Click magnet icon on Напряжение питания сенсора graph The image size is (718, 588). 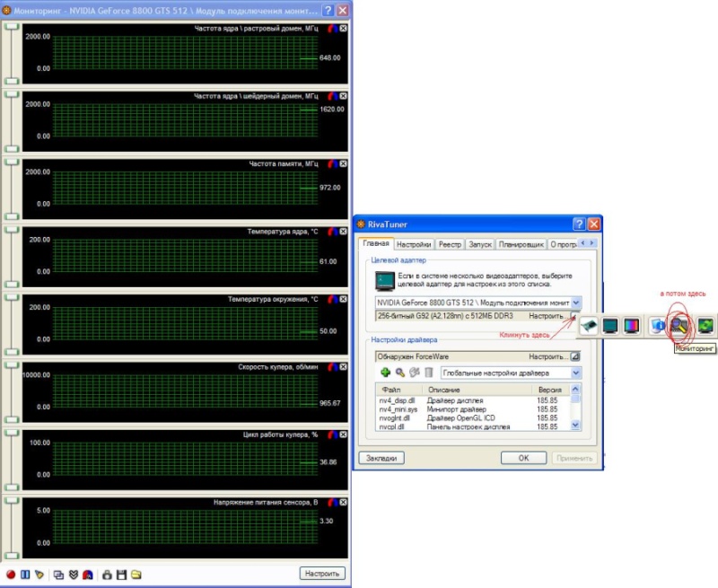point(333,503)
